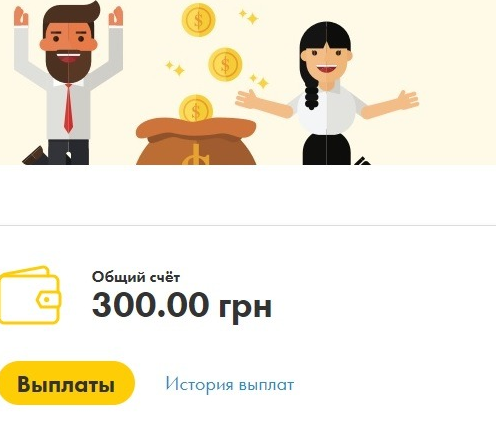
Task: Click the sparkles right of middle coin
Action: (259, 81)
